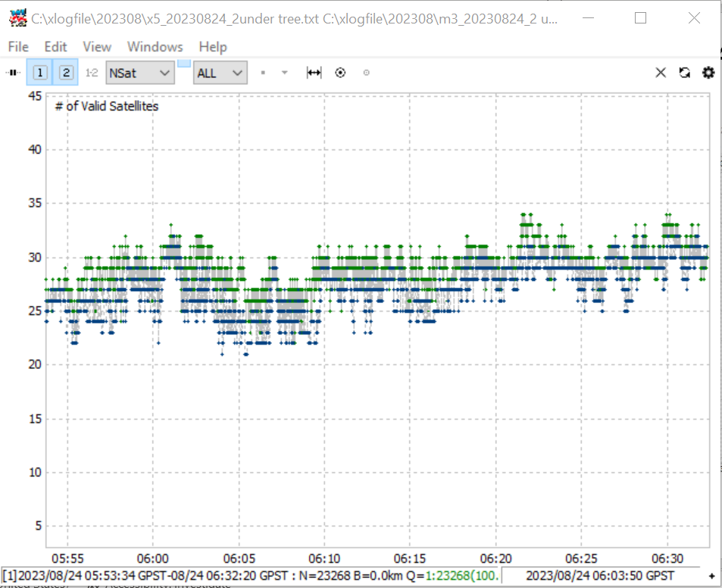
Task: Open plot options with the gear icon
Action: (x=708, y=73)
